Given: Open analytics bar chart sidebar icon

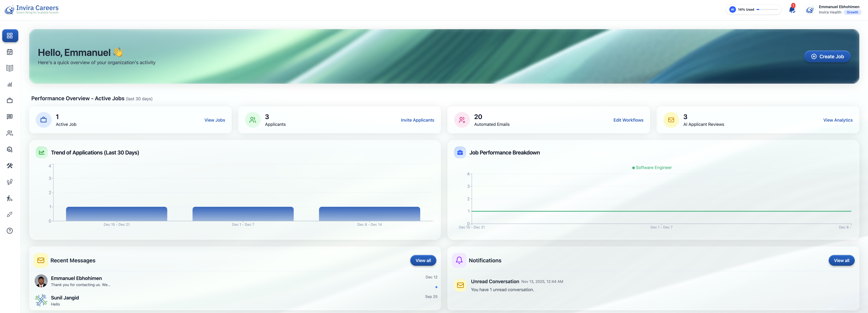Looking at the screenshot, I should pos(10,85).
